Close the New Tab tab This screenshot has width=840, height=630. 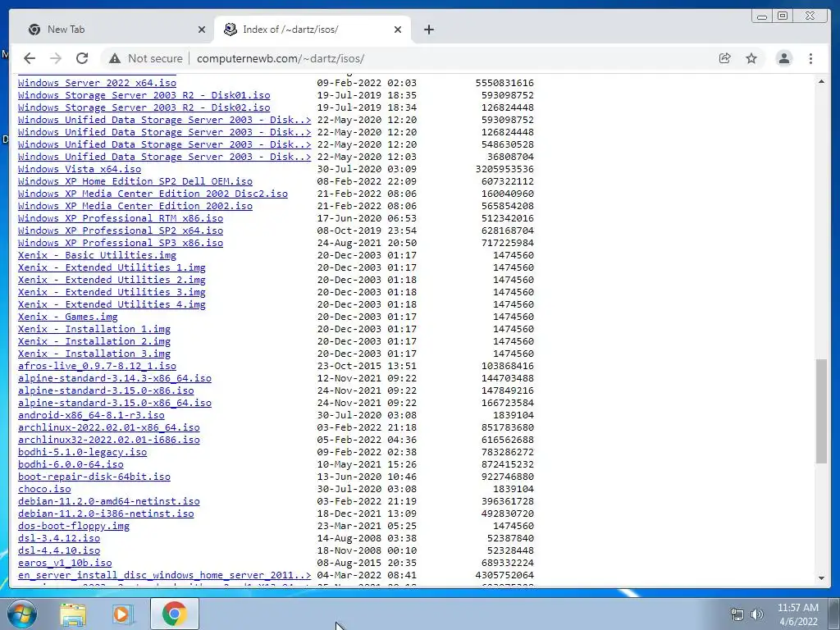tap(202, 30)
